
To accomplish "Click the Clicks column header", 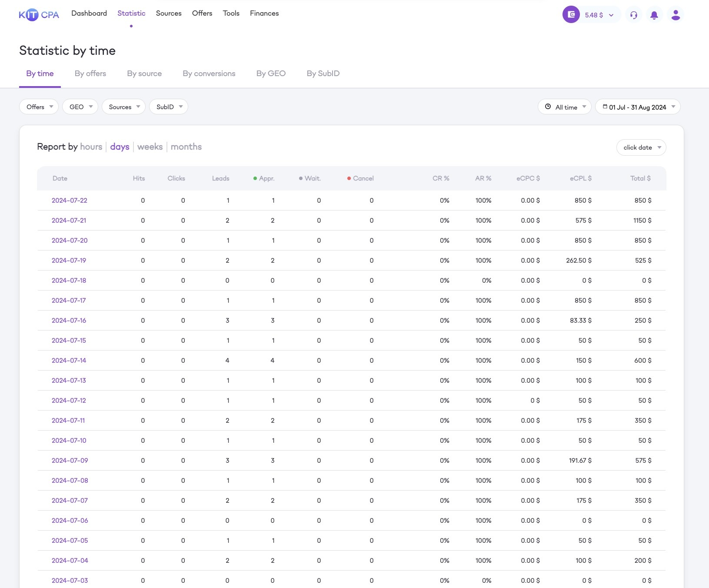I will 176,178.
